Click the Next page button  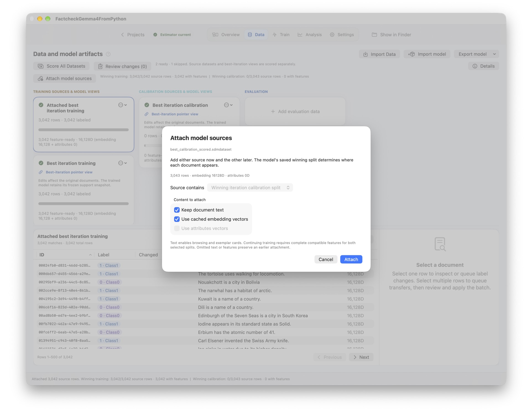point(361,357)
